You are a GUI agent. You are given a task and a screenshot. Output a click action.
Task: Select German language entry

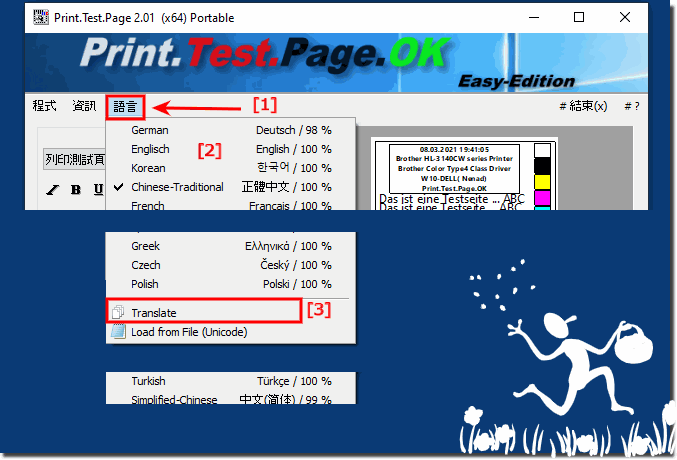pyautogui.click(x=231, y=130)
